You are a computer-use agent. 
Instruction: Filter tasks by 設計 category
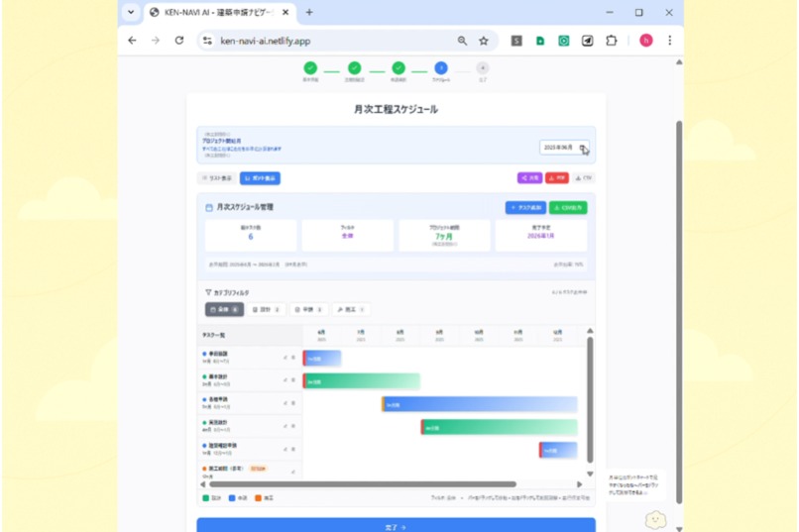pyautogui.click(x=266, y=309)
